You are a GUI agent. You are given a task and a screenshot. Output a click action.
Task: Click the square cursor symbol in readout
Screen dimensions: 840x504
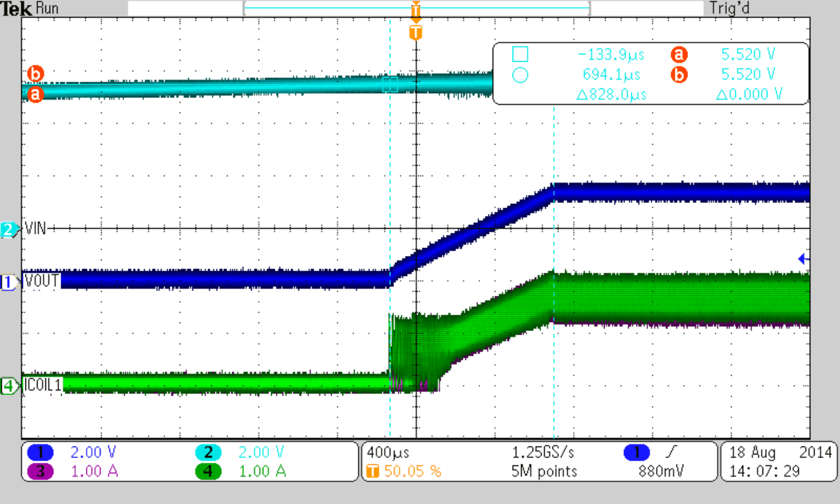click(520, 54)
